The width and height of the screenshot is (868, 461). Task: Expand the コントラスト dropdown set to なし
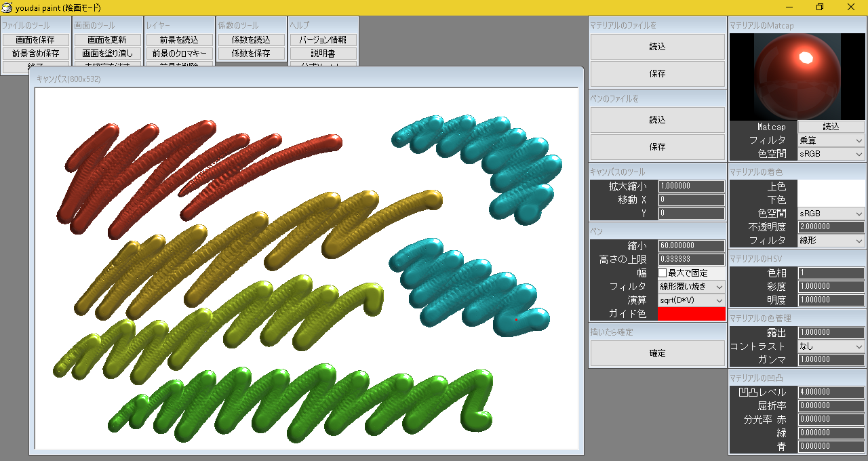click(x=831, y=346)
